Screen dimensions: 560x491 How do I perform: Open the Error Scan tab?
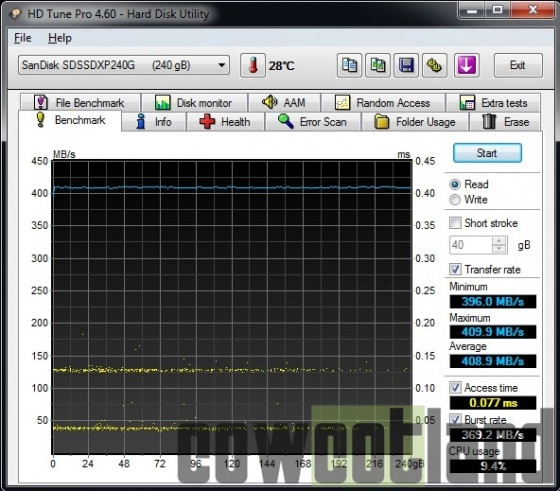tap(313, 122)
